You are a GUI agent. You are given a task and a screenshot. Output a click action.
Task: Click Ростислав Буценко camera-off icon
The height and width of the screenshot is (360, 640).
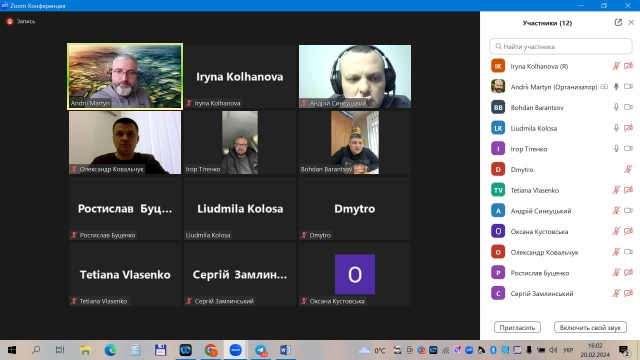point(629,272)
